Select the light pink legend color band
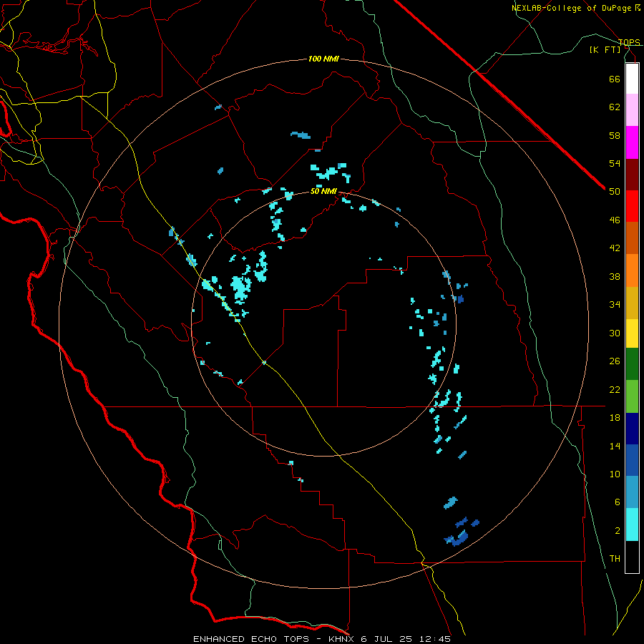This screenshot has height=644, width=644. 632,110
